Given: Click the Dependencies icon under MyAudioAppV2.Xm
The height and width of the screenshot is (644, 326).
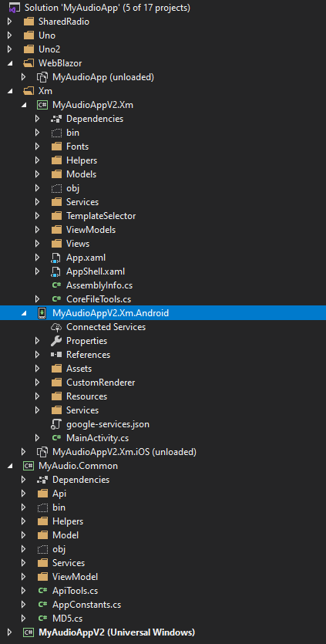Looking at the screenshot, I should [x=56, y=119].
